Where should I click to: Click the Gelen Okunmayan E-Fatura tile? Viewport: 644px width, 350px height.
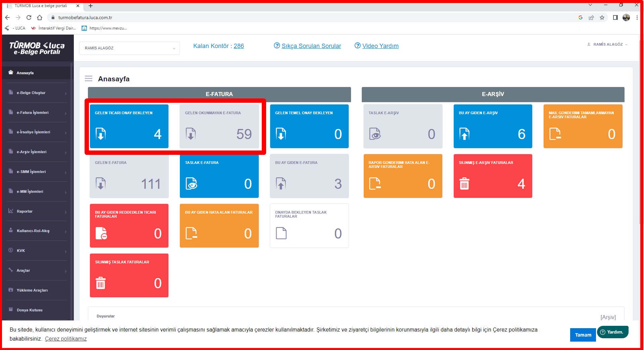click(x=219, y=126)
